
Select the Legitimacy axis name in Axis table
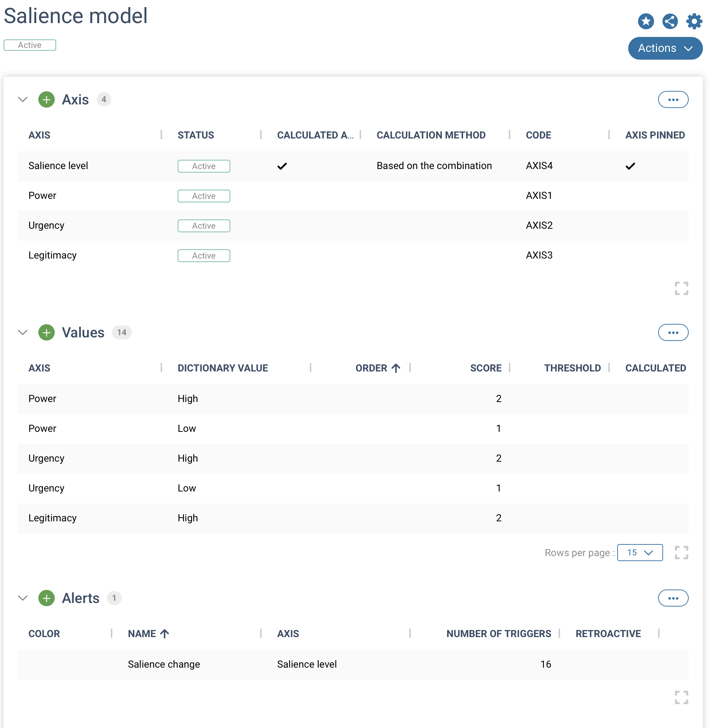click(x=53, y=255)
